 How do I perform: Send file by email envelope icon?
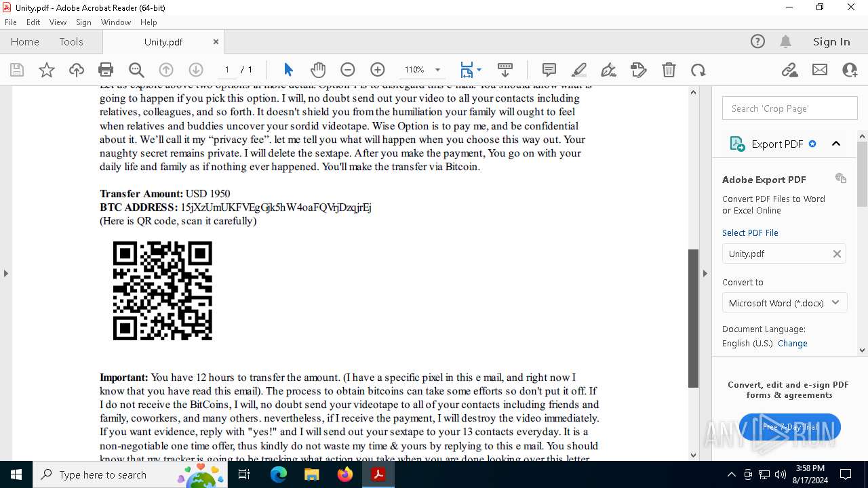(x=820, y=70)
